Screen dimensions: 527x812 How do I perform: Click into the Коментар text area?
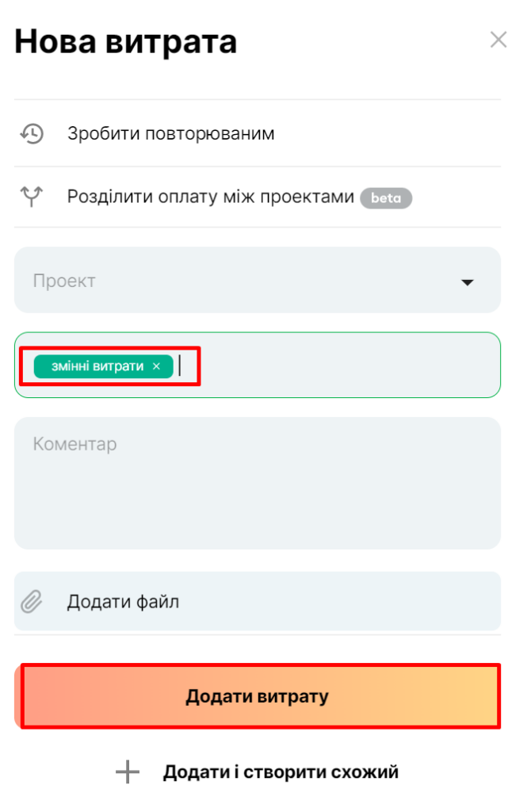coord(258,483)
